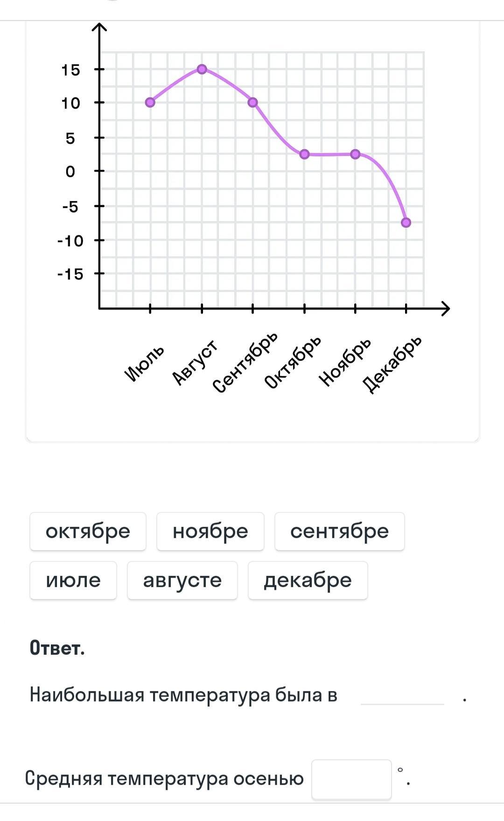This screenshot has height=821, width=504.
Task: Tap the 'августе' answer chip
Action: [x=182, y=581]
